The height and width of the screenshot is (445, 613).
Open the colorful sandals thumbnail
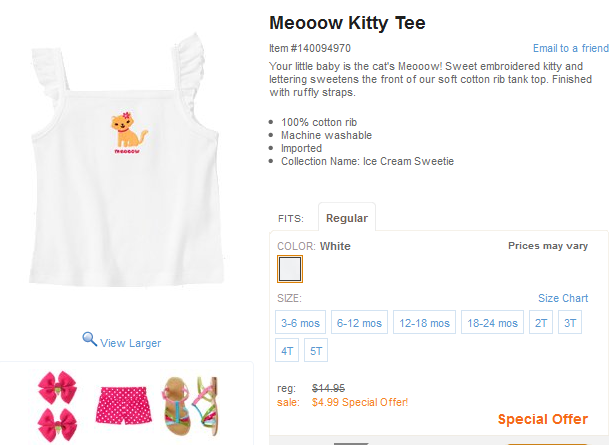pyautogui.click(x=190, y=402)
